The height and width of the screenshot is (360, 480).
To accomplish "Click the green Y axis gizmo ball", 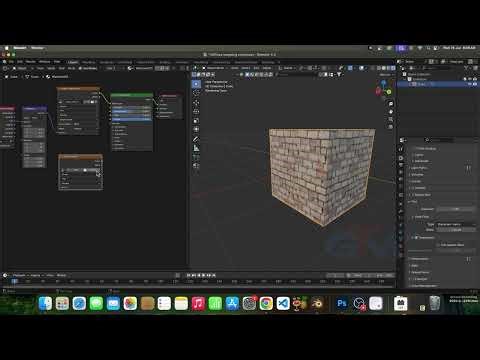I will pyautogui.click(x=389, y=92).
